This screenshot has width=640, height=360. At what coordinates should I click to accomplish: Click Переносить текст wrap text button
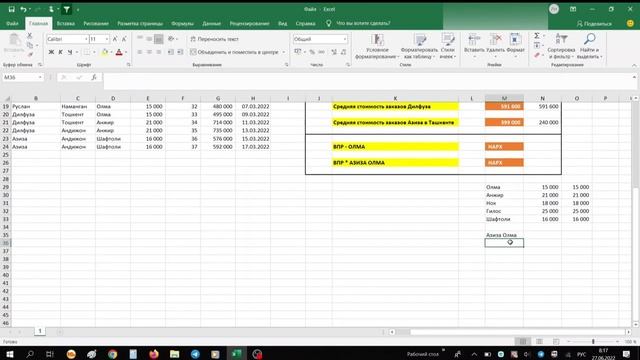click(214, 39)
